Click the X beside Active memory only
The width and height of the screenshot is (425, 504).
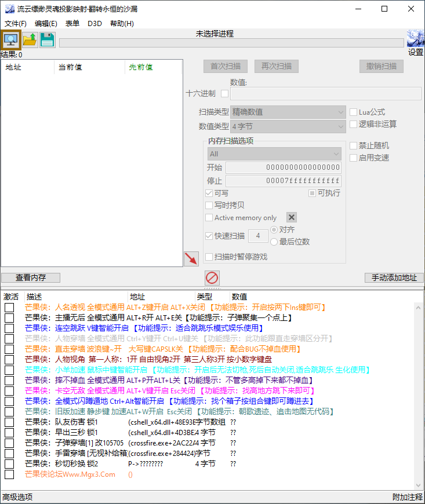click(292, 217)
